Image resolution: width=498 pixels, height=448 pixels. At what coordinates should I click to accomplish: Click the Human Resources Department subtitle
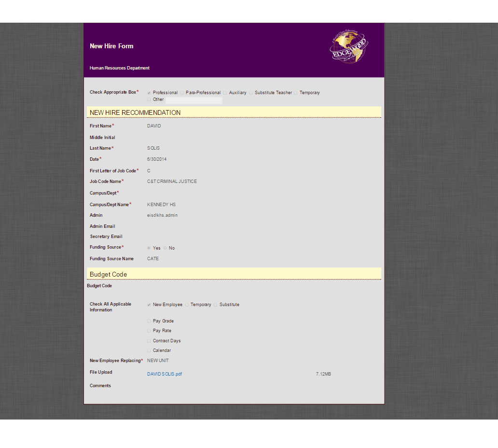(x=119, y=68)
